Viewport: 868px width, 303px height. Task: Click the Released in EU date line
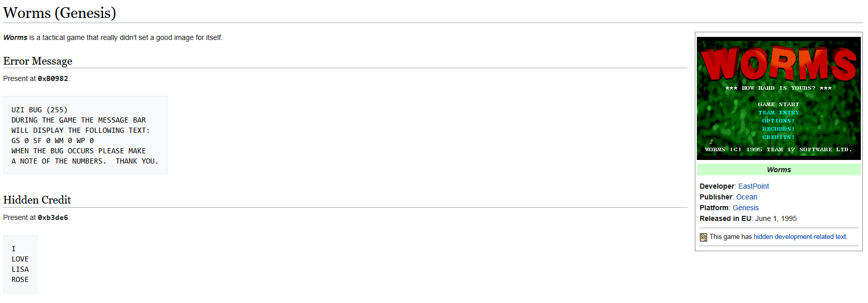(748, 218)
